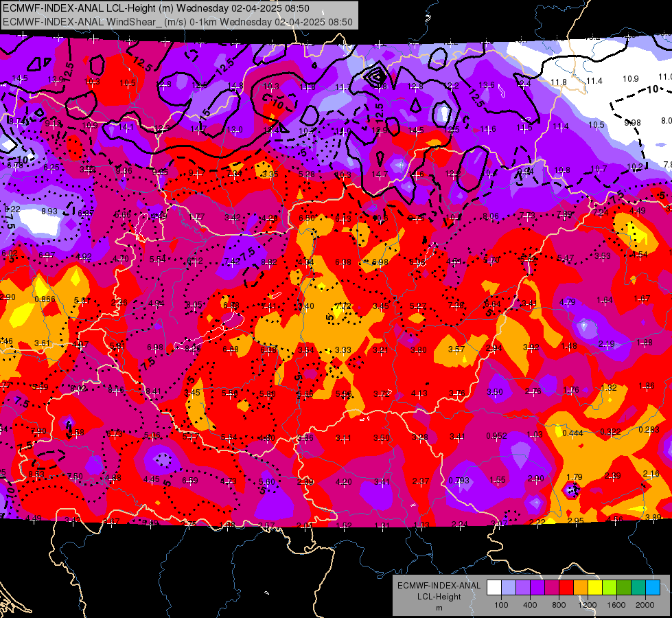Screen dimensions: 672x618
Task: Click the wind shear value 0.952
Action: pyautogui.click(x=496, y=436)
